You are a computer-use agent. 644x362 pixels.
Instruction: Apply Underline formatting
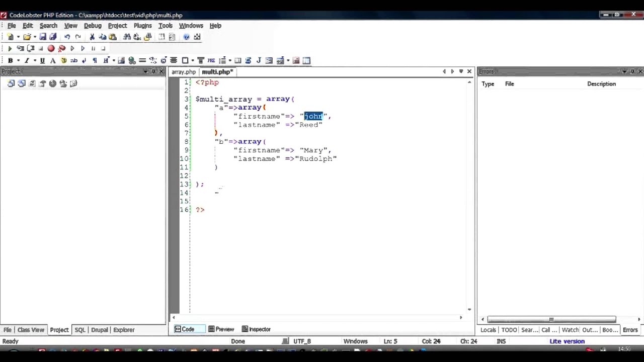[x=42, y=60]
